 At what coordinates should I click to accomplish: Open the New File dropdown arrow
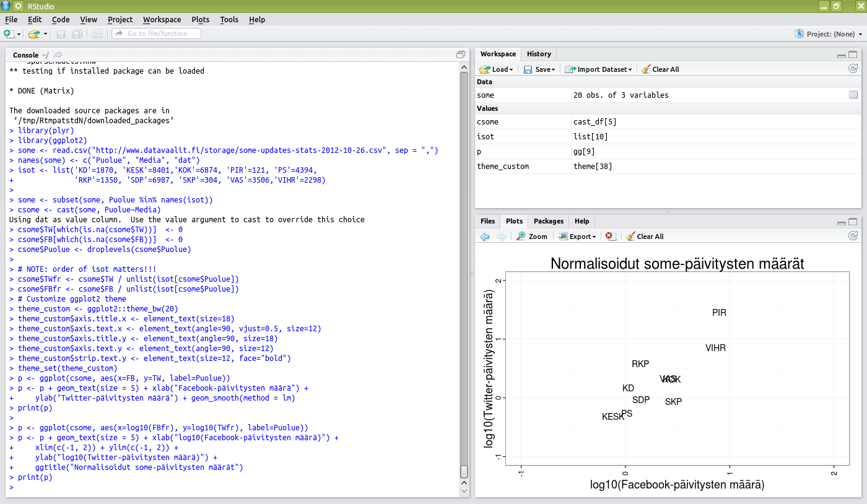coord(19,34)
